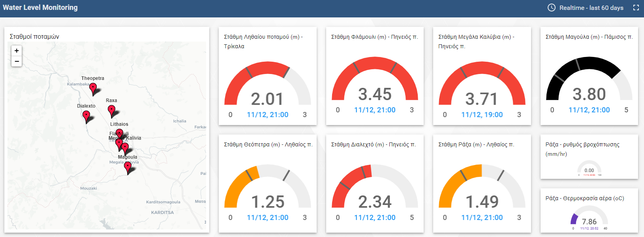Click the Ράξα air temperature gauge 7.86
Image resolution: width=644 pixels, height=237 pixels.
[x=589, y=219]
